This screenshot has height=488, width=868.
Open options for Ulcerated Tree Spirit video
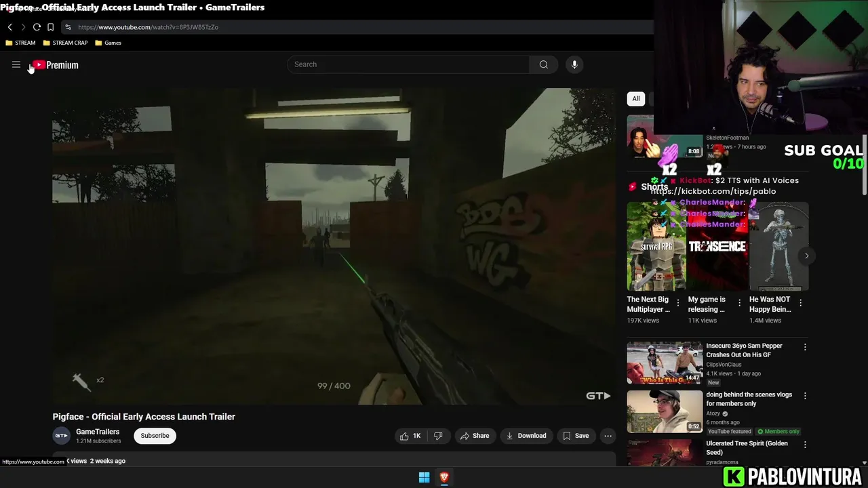pos(805,445)
